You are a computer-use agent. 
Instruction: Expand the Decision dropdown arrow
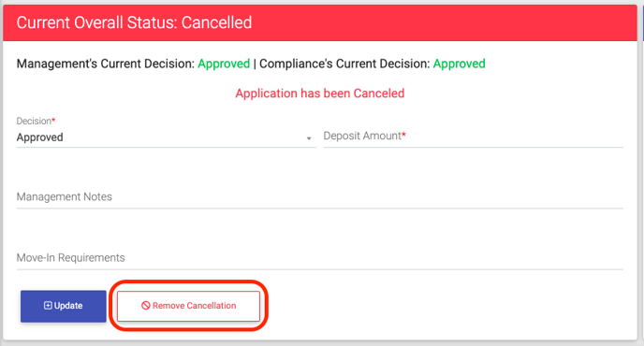click(309, 138)
